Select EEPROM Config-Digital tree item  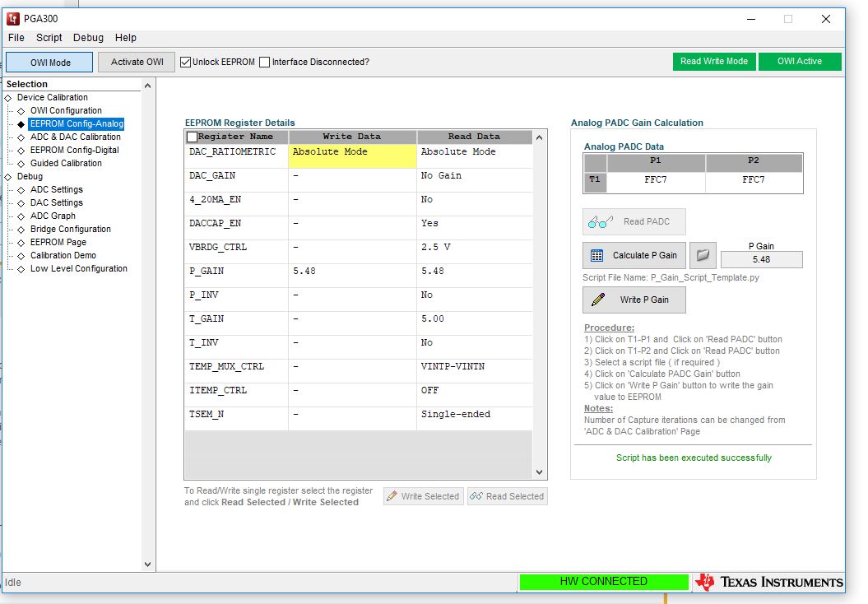click(75, 150)
